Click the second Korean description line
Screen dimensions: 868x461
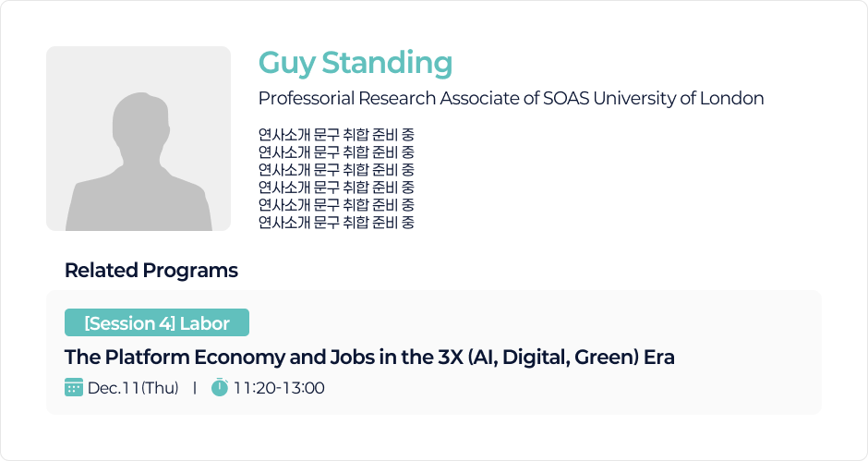(x=336, y=152)
